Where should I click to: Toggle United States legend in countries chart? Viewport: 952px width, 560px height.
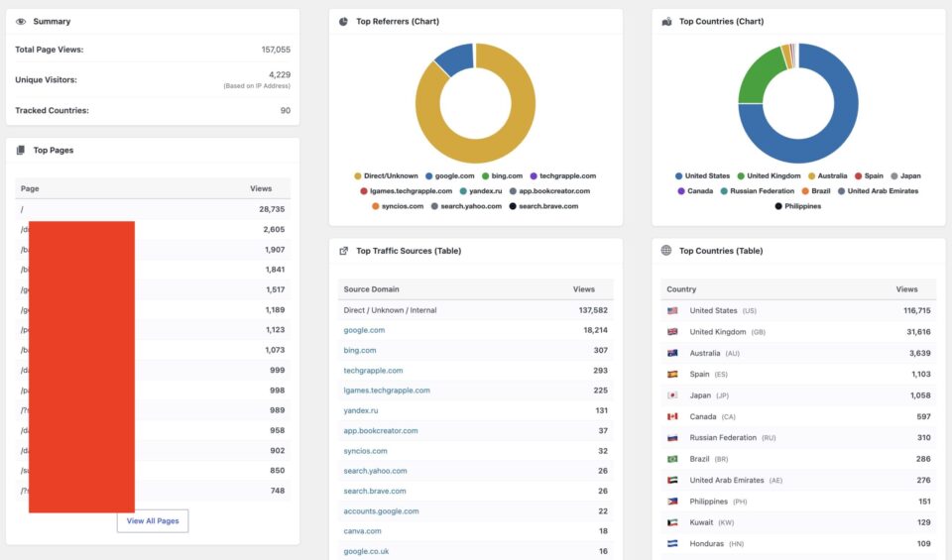click(x=702, y=176)
